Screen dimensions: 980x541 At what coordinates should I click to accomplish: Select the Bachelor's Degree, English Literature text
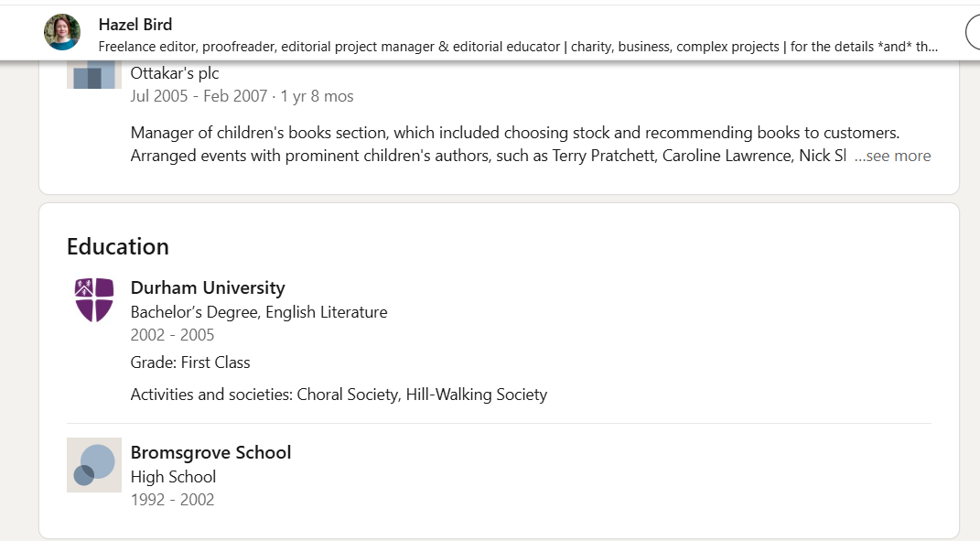pos(259,312)
